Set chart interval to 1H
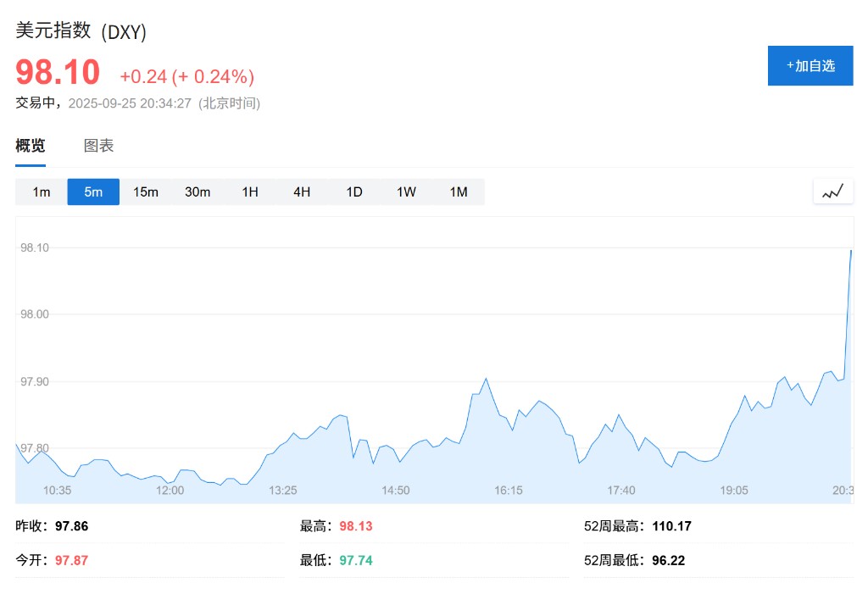The width and height of the screenshot is (868, 594). tap(250, 192)
